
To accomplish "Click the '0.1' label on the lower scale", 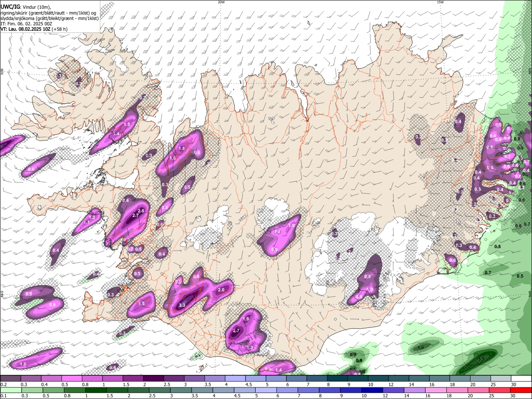I will pos(3,396).
